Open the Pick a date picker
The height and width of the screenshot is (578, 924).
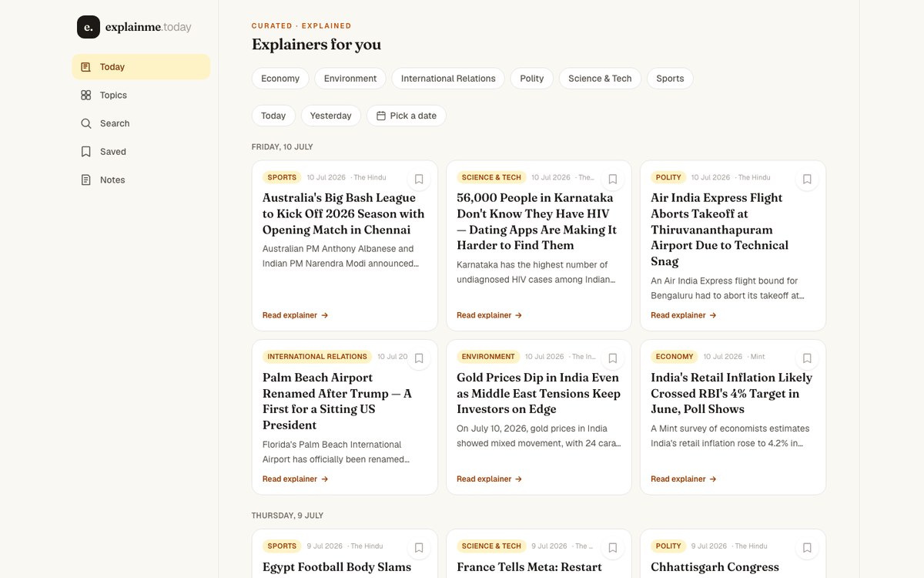[407, 116]
